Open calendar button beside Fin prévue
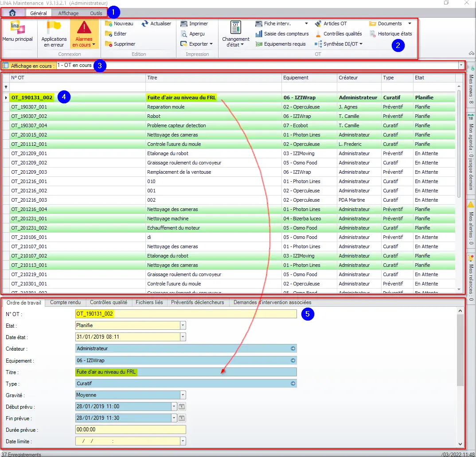 182,418
